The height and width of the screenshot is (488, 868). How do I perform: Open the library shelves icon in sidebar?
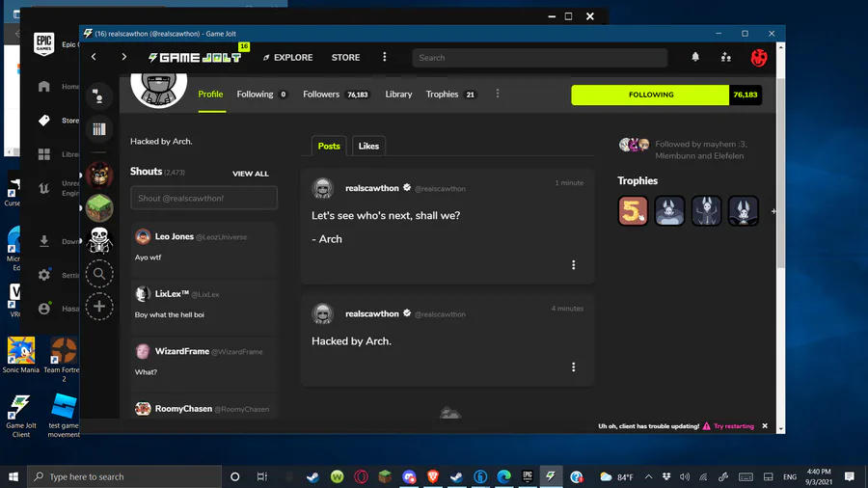point(99,129)
